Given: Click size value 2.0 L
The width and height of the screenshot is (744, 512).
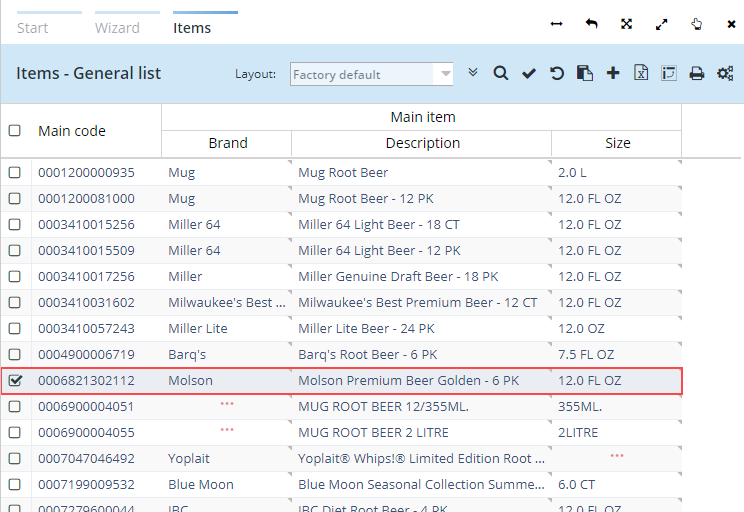Looking at the screenshot, I should click(x=572, y=172).
